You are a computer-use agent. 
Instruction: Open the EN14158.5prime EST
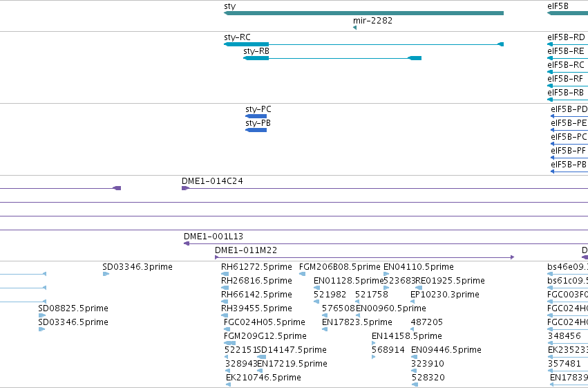tap(407, 336)
